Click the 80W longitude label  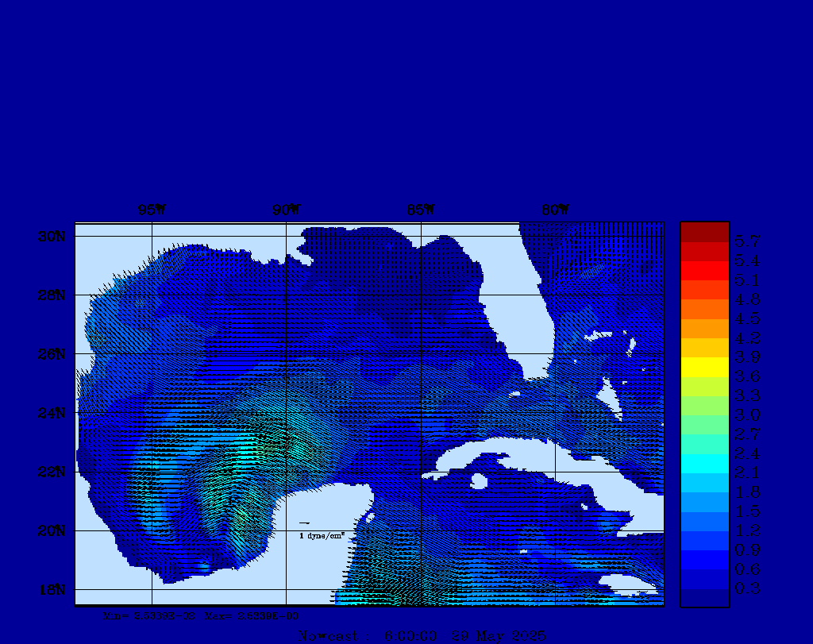point(555,210)
